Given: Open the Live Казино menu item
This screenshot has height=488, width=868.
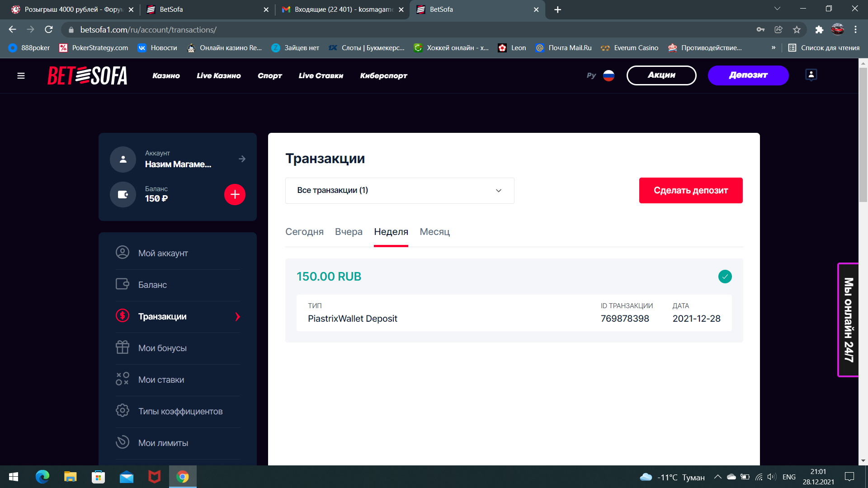Looking at the screenshot, I should pyautogui.click(x=218, y=75).
